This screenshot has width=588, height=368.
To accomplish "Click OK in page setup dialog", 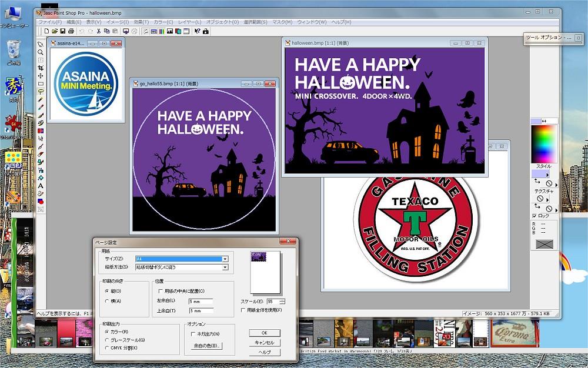I will (x=265, y=333).
